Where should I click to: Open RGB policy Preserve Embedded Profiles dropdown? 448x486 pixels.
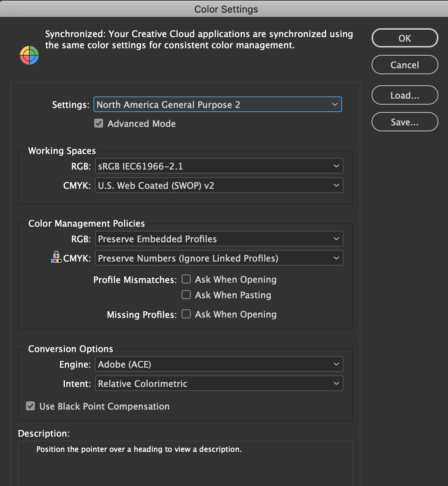(x=219, y=239)
